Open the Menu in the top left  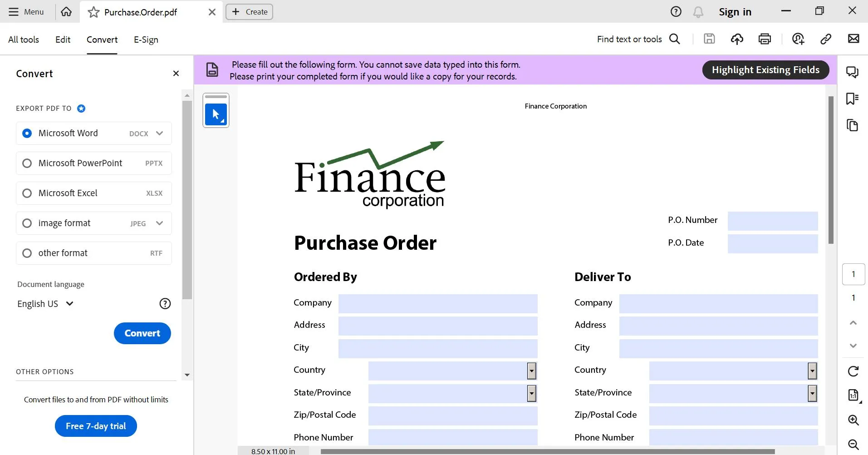(26, 12)
